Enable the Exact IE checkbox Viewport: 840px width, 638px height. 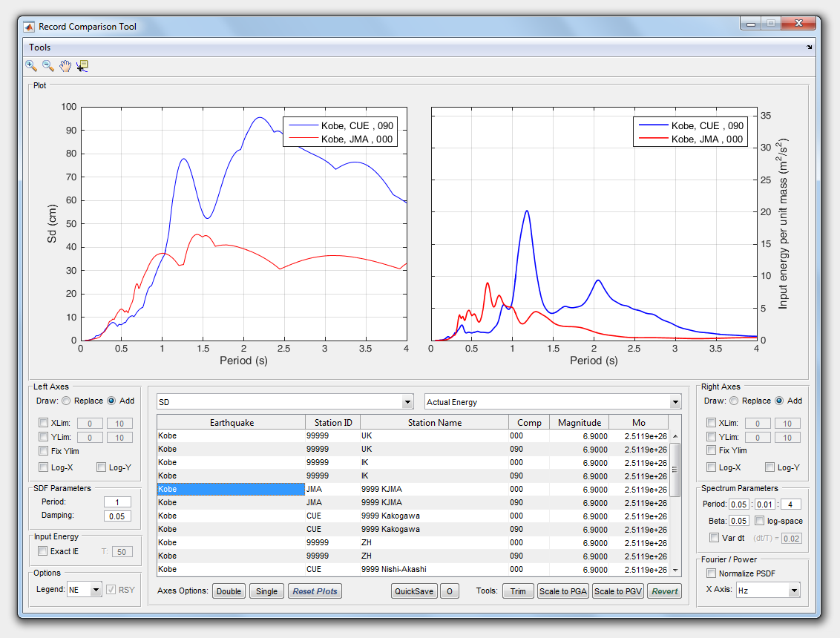pyautogui.click(x=43, y=551)
